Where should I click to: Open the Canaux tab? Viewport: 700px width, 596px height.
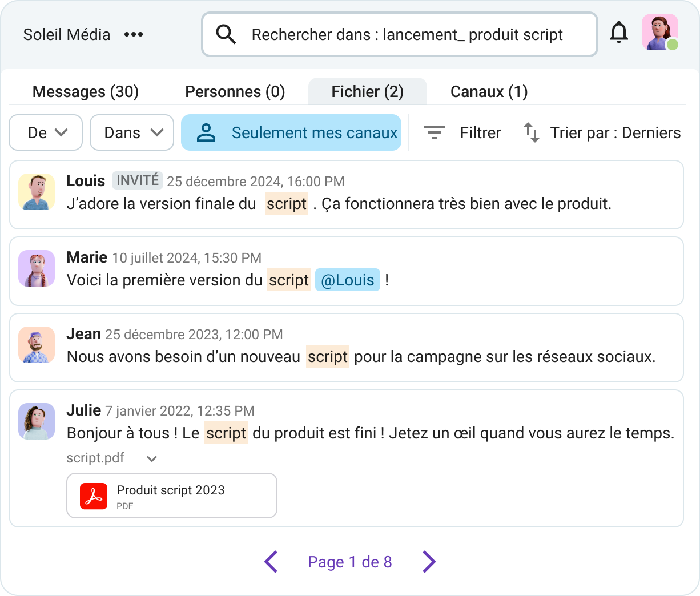coord(489,91)
